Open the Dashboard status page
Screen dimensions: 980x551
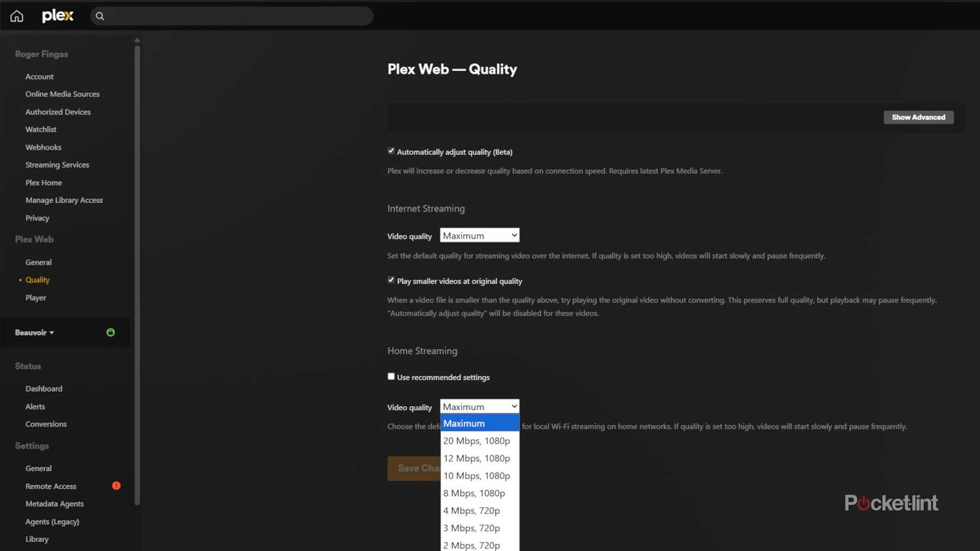pyautogui.click(x=44, y=388)
